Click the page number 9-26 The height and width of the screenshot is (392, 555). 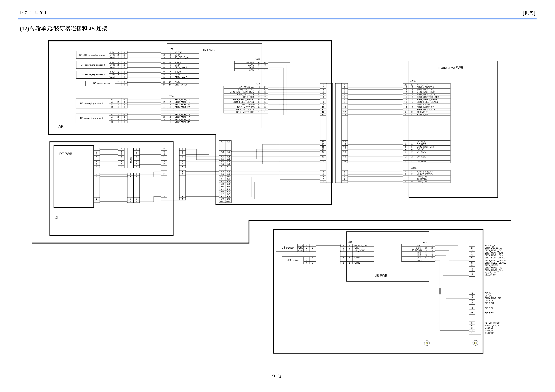click(277, 377)
